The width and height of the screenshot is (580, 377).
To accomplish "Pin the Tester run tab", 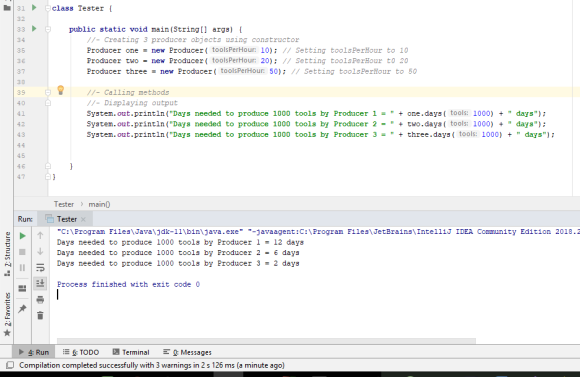I will click(22, 308).
